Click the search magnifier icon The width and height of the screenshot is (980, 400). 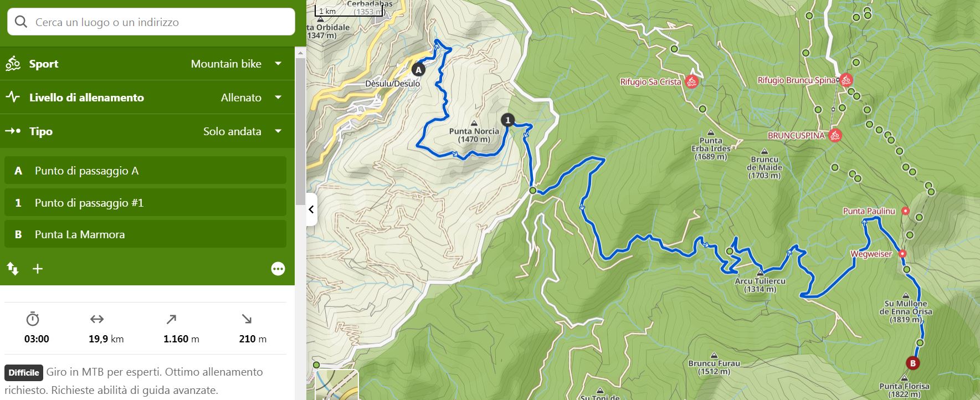(x=21, y=22)
